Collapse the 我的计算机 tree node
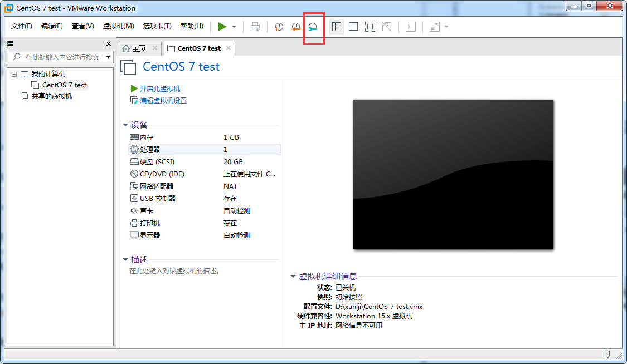627x364 pixels. tap(14, 74)
